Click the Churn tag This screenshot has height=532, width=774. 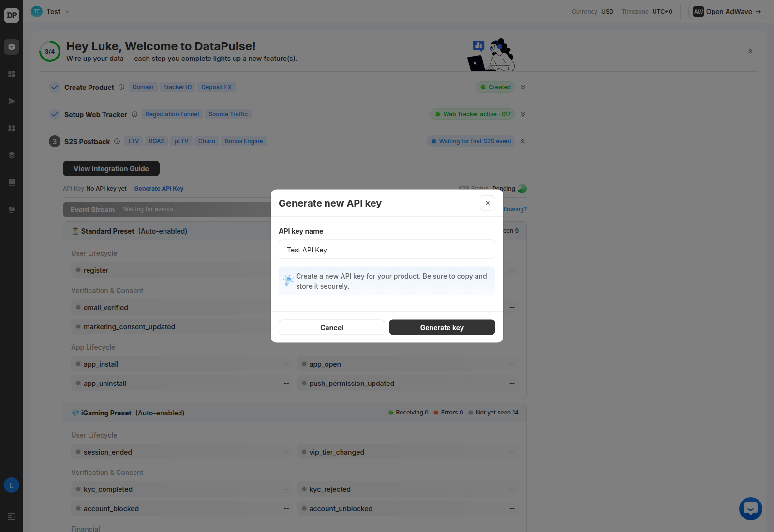(207, 141)
